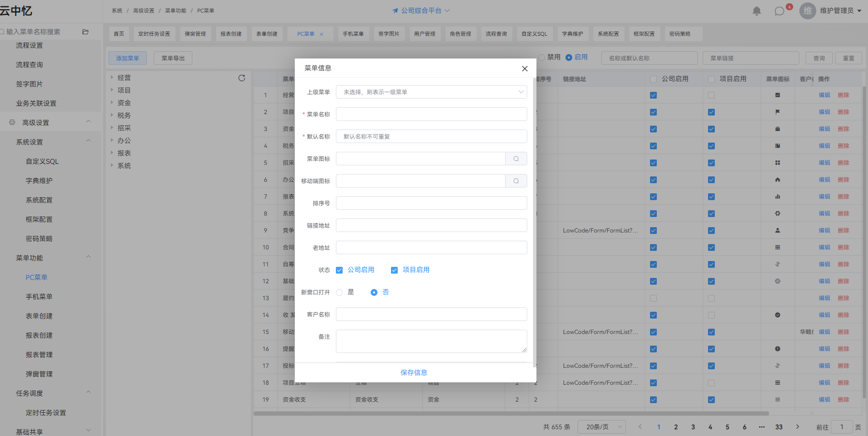Image resolution: width=868 pixels, height=436 pixels.
Task: Click the folder icon next to menu search
Action: pos(86,32)
